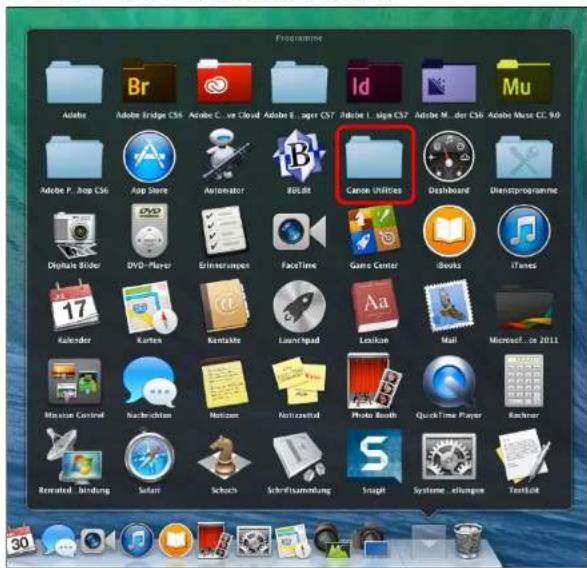This screenshot has height=568, width=587.
Task: Open Adobe Photoshop CS6 folder
Action: point(74,157)
